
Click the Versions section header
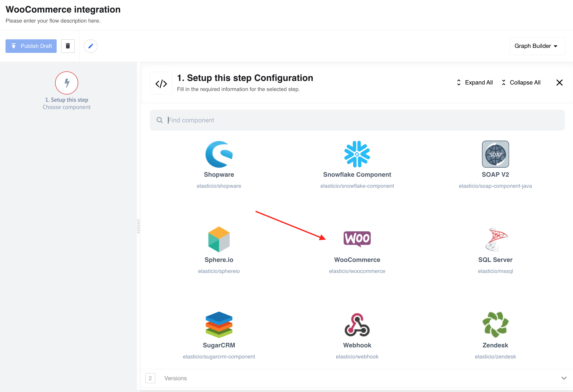click(357, 378)
